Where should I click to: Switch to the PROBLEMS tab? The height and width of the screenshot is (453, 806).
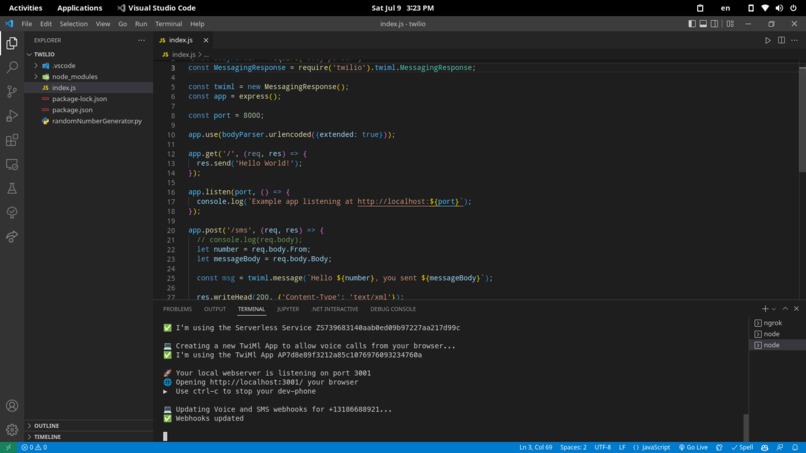tap(177, 309)
